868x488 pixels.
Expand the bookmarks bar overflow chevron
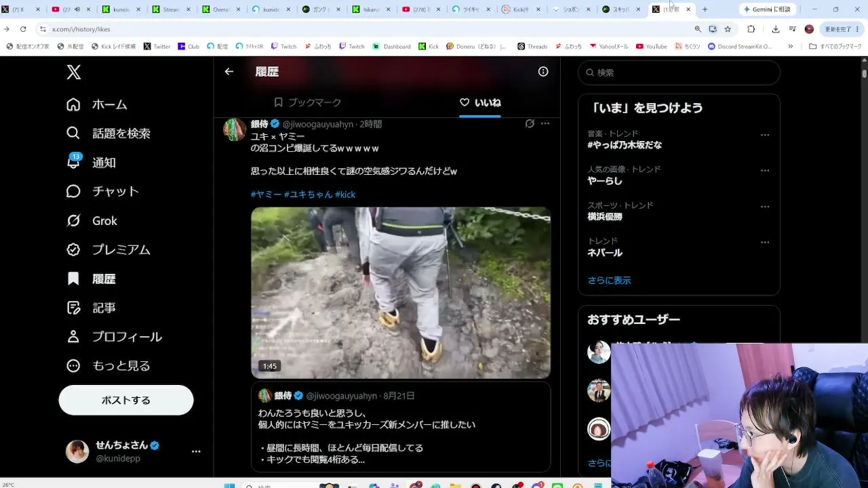click(x=790, y=47)
